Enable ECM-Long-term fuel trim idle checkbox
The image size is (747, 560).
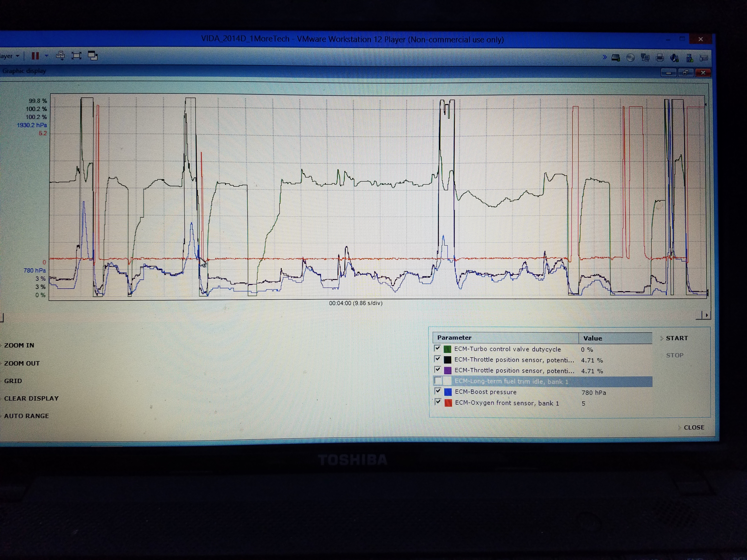(x=438, y=381)
